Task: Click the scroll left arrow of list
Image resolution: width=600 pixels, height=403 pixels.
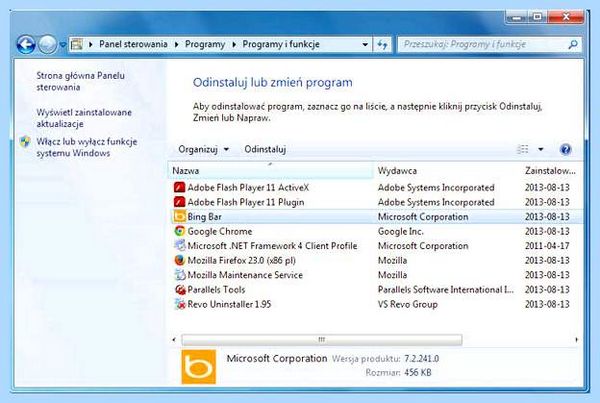Action: (x=174, y=339)
